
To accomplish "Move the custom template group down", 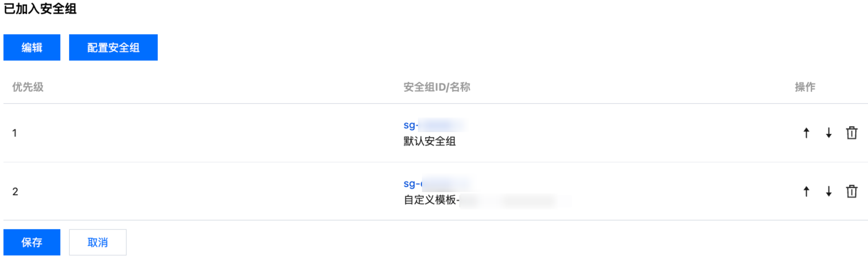I will [829, 191].
